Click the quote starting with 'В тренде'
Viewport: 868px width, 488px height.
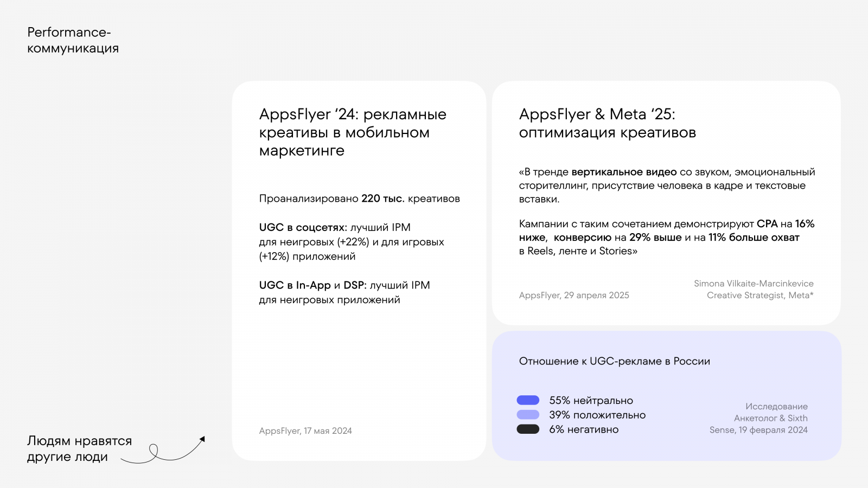pyautogui.click(x=667, y=185)
